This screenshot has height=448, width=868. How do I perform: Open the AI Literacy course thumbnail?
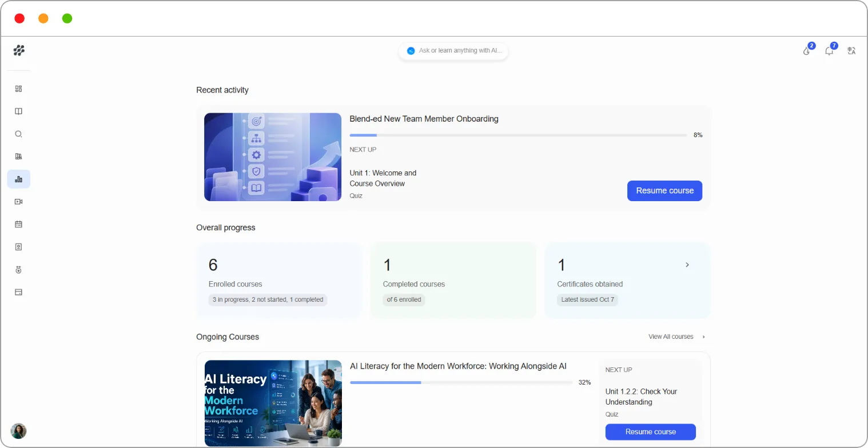[x=273, y=403]
